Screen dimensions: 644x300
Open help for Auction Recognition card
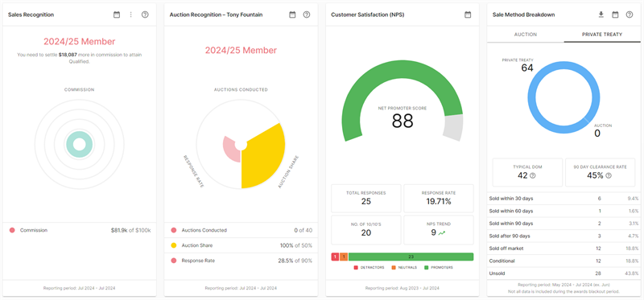pyautogui.click(x=307, y=14)
